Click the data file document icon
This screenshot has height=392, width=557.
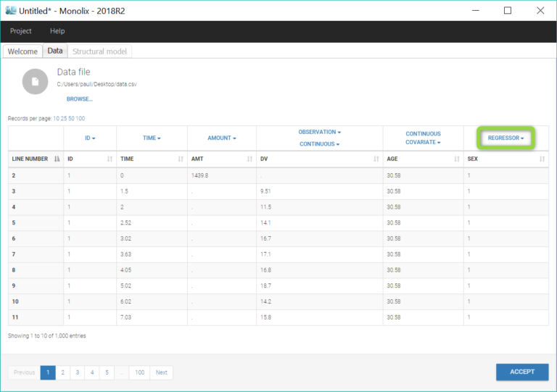(x=35, y=82)
